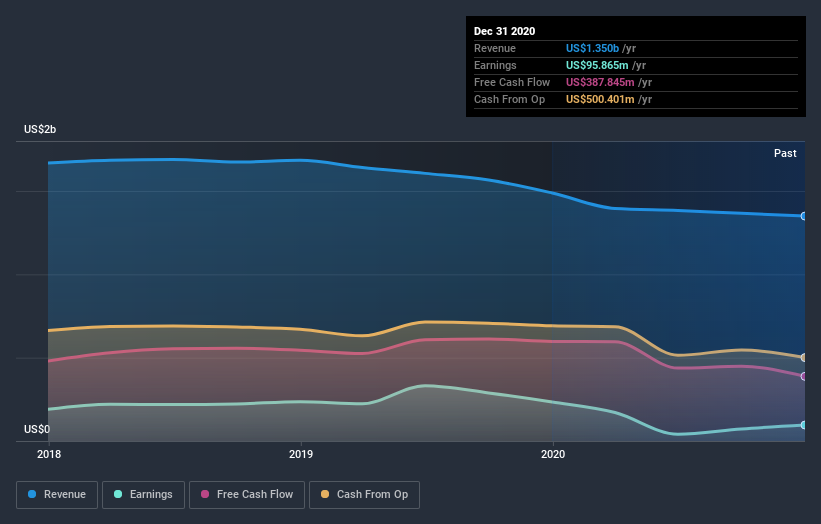Select the 2020 x-axis label
Viewport: 821px width, 524px height.
click(553, 454)
